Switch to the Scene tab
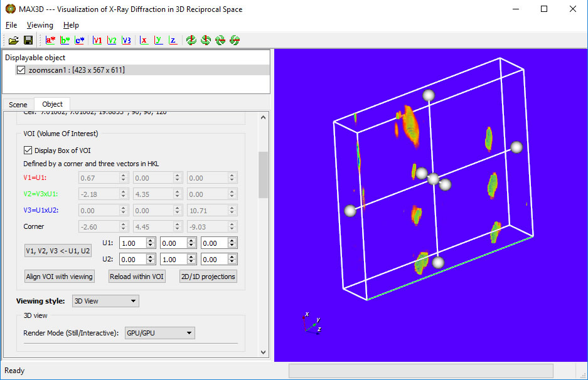 click(x=18, y=105)
